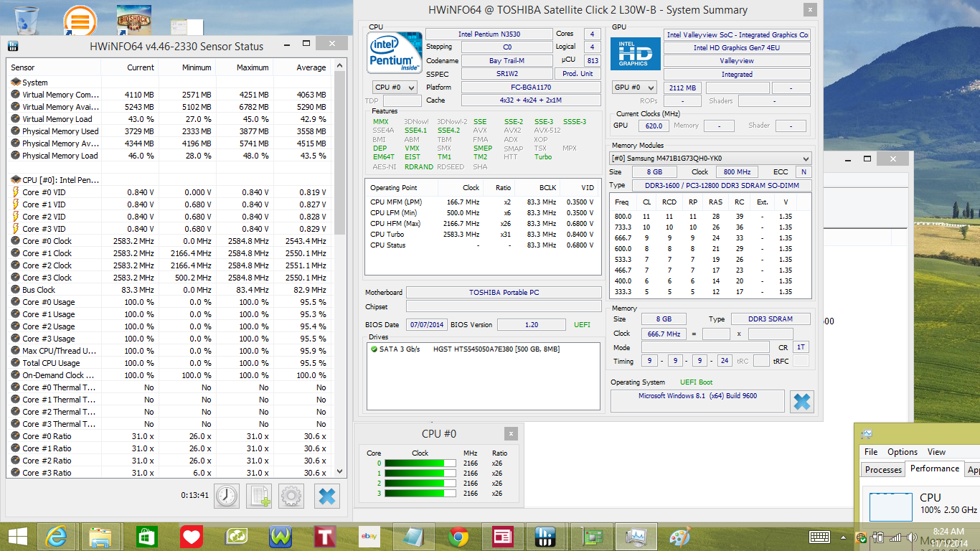
Task: Select the Physical Memory Used row
Action: 169,131
